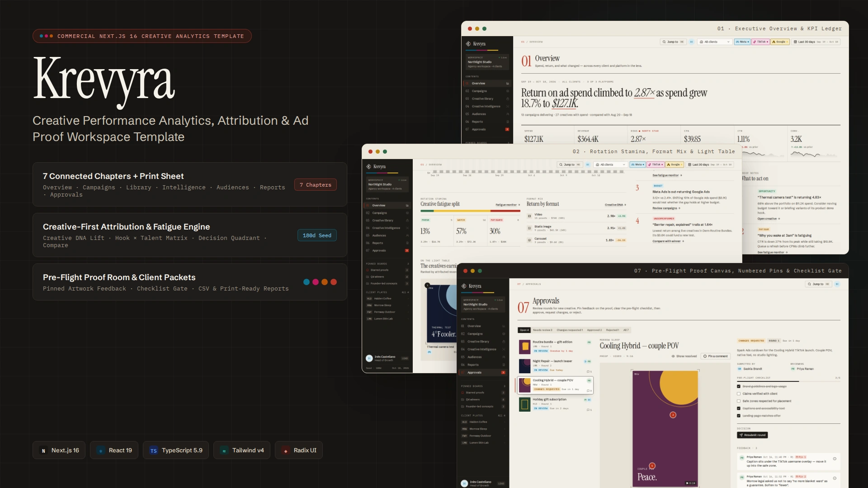
Task: Click pin number 2 on the proof canvas
Action: 673,415
